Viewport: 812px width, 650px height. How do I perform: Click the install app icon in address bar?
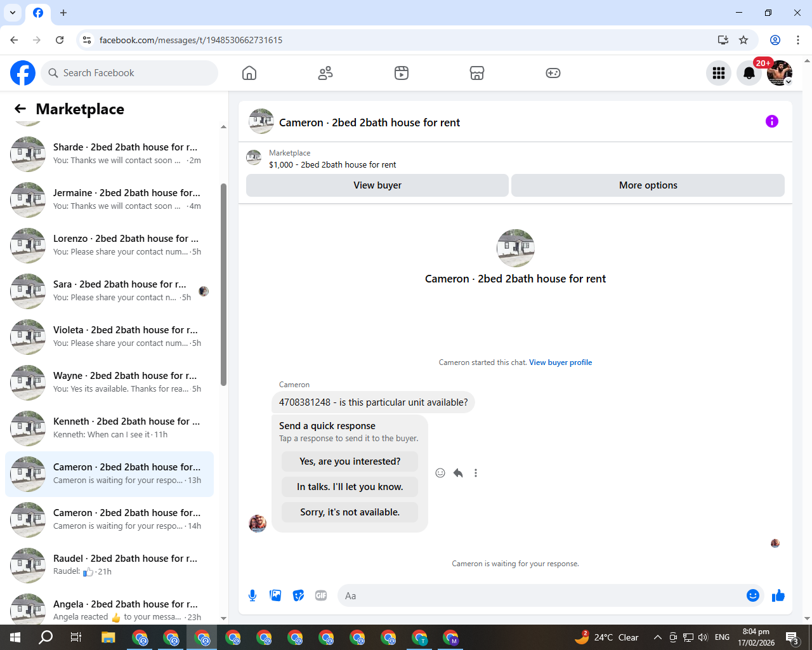[723, 40]
